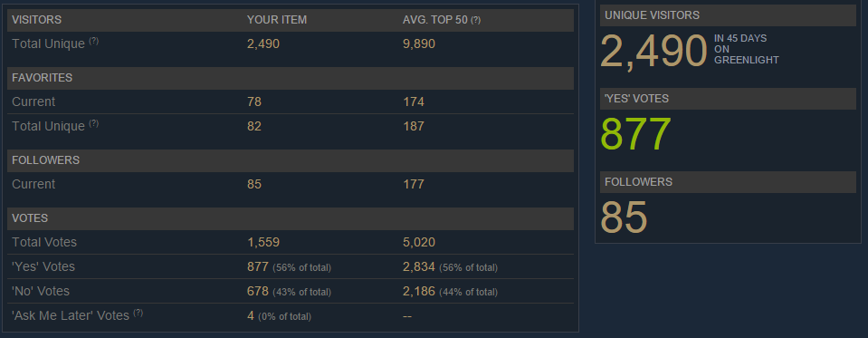This screenshot has width=868, height=338.
Task: Click the IN 45 DAYS ON GREENLIGHT text
Action: pos(746,49)
